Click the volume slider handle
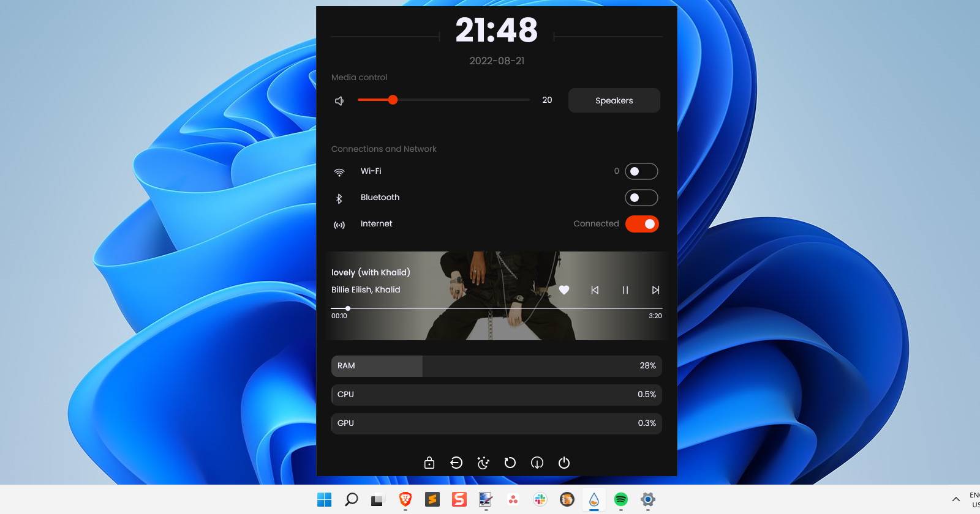The image size is (980, 514). (x=393, y=100)
